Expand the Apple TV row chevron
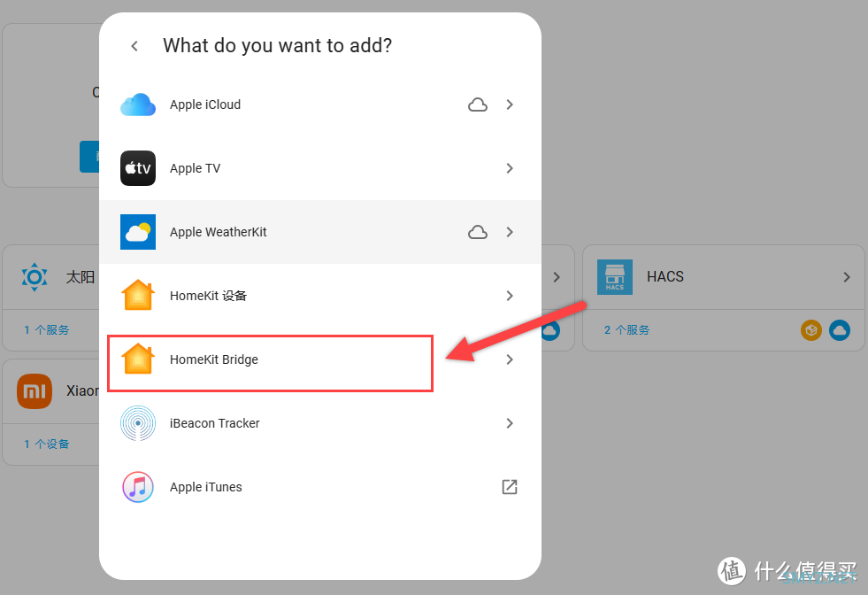The width and height of the screenshot is (868, 595). point(510,168)
